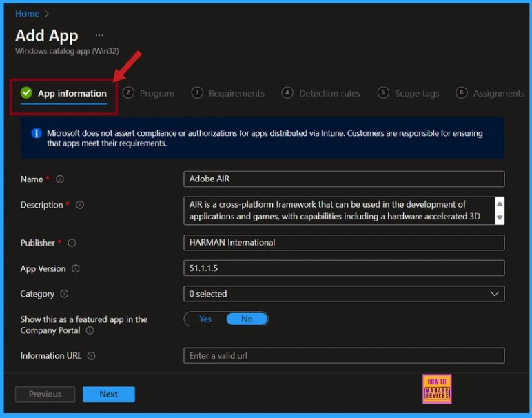Click the Name field containing Adobe AIR
532x418 pixels.
[x=344, y=179]
